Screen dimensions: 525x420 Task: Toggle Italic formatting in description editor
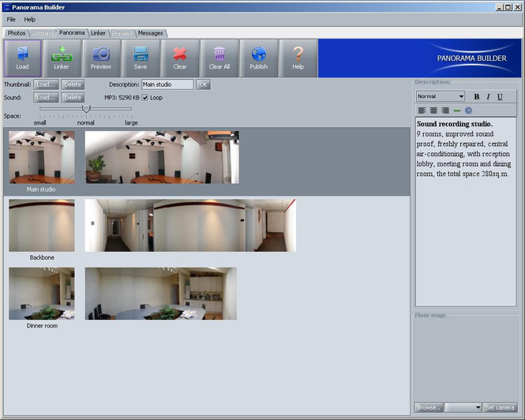[488, 97]
